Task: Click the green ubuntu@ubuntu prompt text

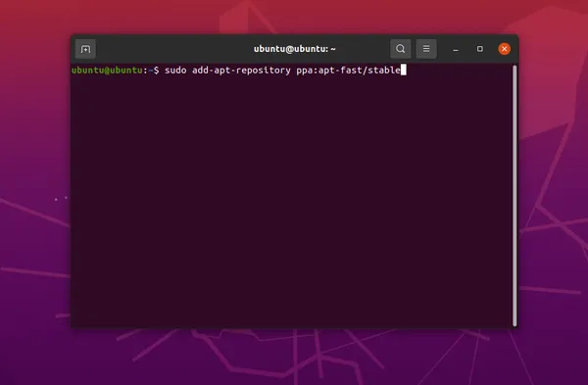Action: (107, 71)
